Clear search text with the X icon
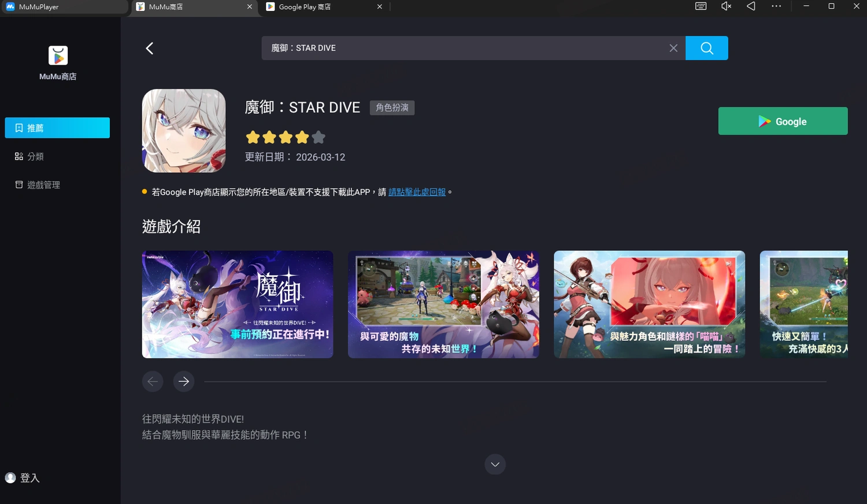This screenshot has width=867, height=504. point(673,48)
